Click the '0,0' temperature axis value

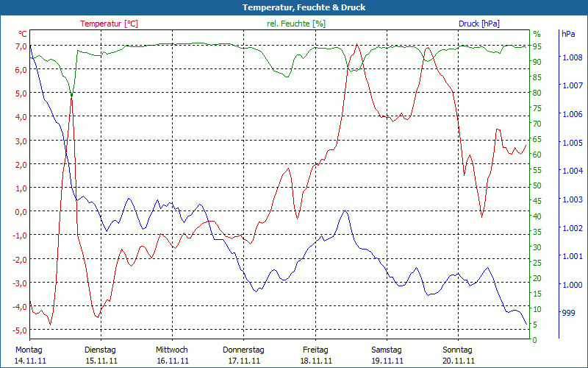pyautogui.click(x=21, y=212)
